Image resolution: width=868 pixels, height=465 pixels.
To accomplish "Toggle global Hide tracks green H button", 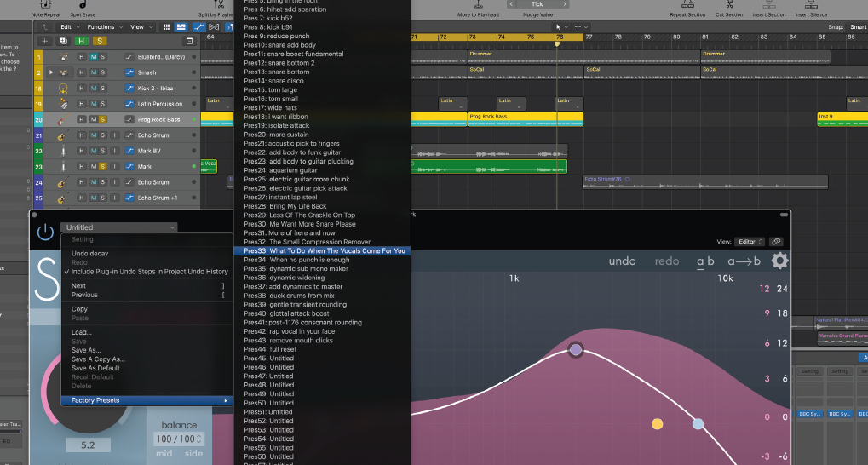I will coord(82,41).
